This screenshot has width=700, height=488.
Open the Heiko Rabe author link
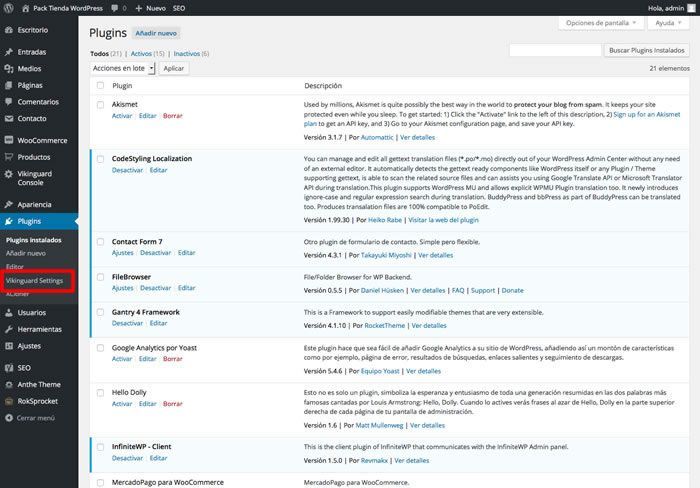coord(385,220)
